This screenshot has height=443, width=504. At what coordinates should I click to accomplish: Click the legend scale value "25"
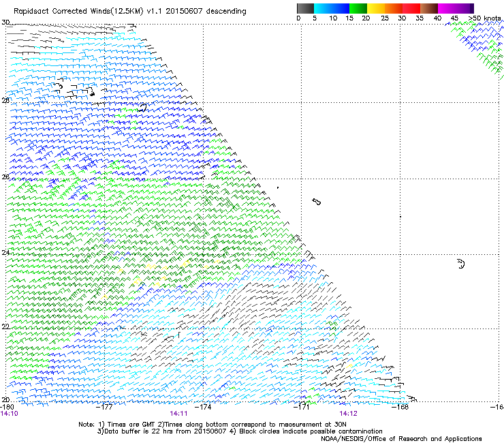[385, 18]
